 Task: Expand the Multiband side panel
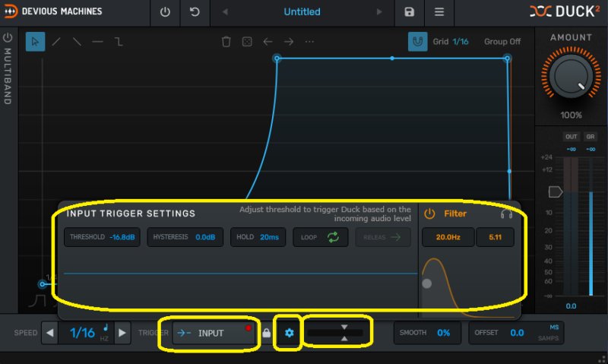click(x=8, y=68)
